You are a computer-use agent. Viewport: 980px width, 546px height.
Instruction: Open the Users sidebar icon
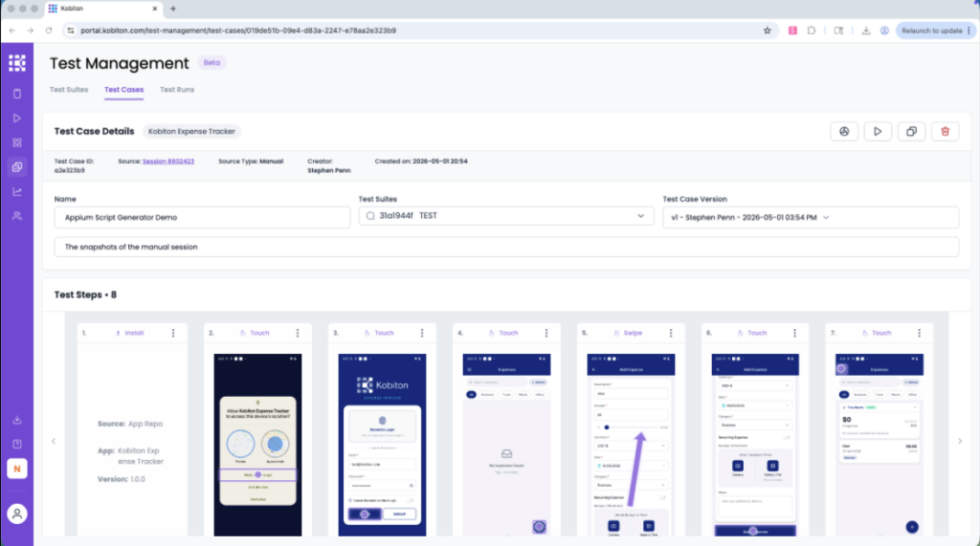click(17, 215)
